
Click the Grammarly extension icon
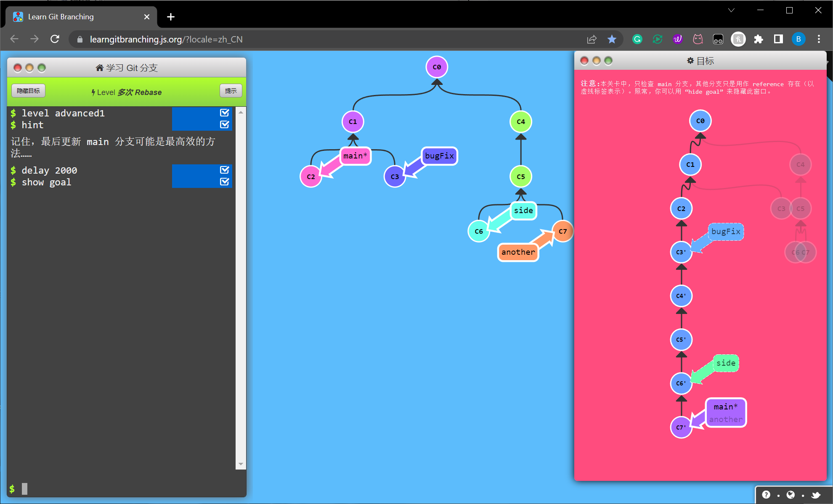(x=637, y=39)
